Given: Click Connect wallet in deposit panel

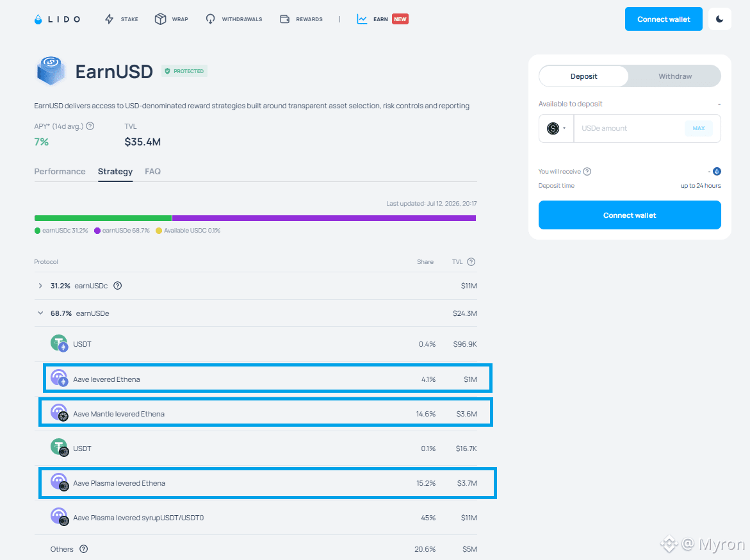Looking at the screenshot, I should pos(630,215).
